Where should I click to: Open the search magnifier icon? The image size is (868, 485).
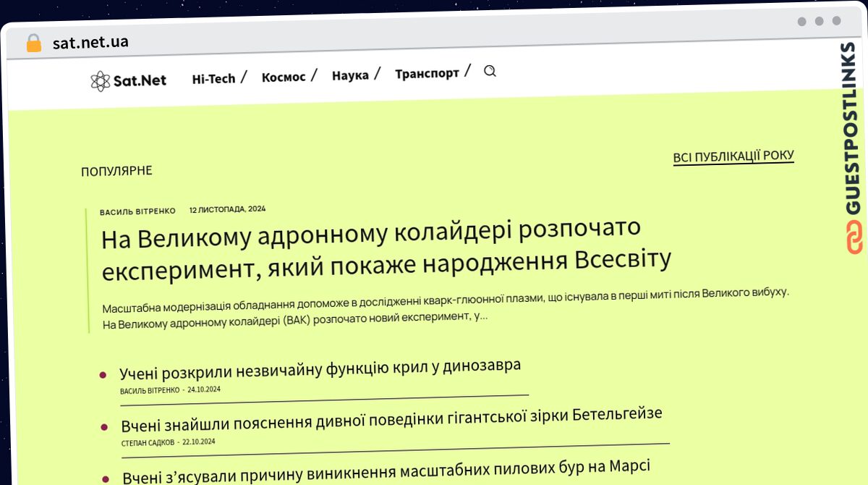click(490, 71)
